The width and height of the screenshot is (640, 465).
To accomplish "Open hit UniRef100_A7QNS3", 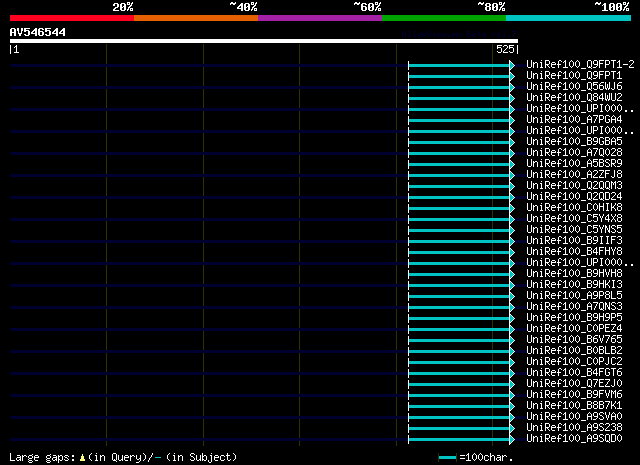I will tap(574, 307).
